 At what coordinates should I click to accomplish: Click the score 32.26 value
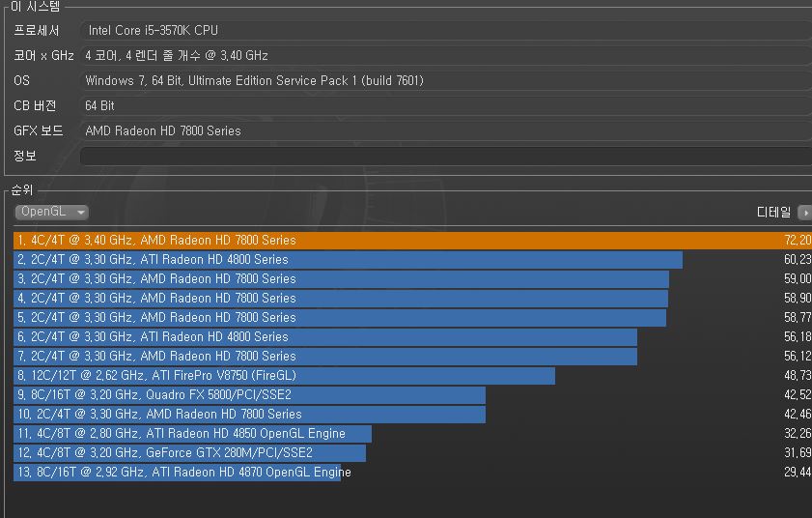pos(798,434)
